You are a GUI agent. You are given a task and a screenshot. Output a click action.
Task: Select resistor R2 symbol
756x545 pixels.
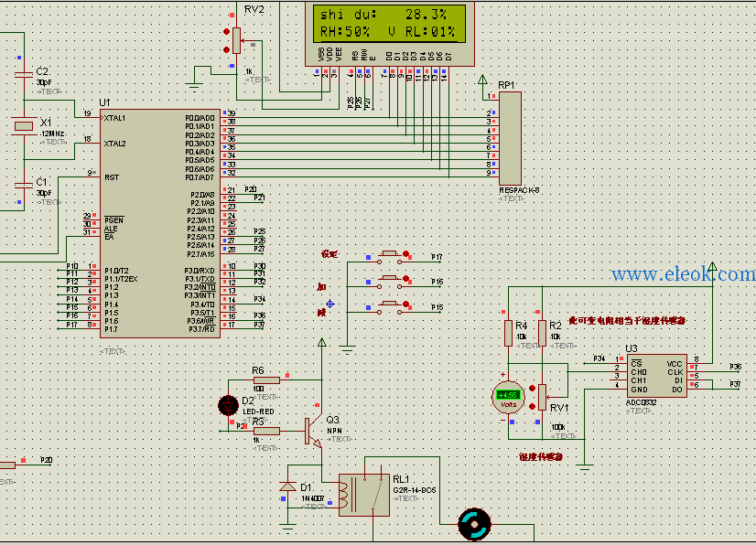pyautogui.click(x=543, y=333)
